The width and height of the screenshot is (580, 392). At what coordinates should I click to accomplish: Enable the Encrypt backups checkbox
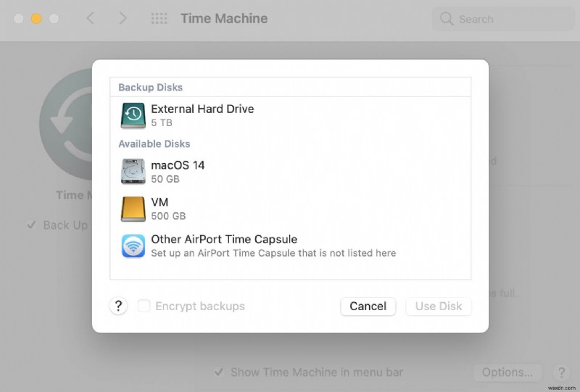pyautogui.click(x=144, y=306)
